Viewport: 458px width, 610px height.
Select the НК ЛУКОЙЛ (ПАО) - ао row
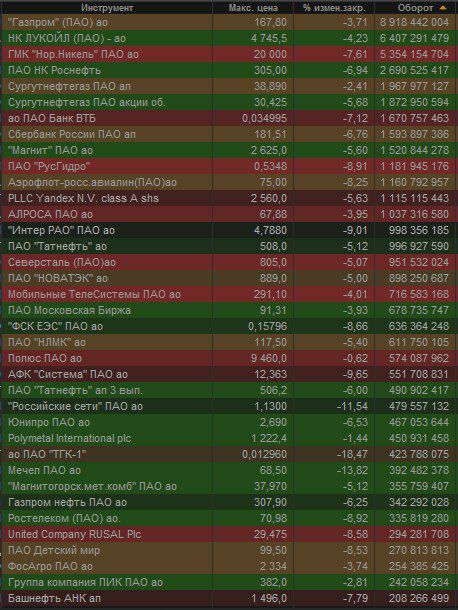[x=229, y=38]
